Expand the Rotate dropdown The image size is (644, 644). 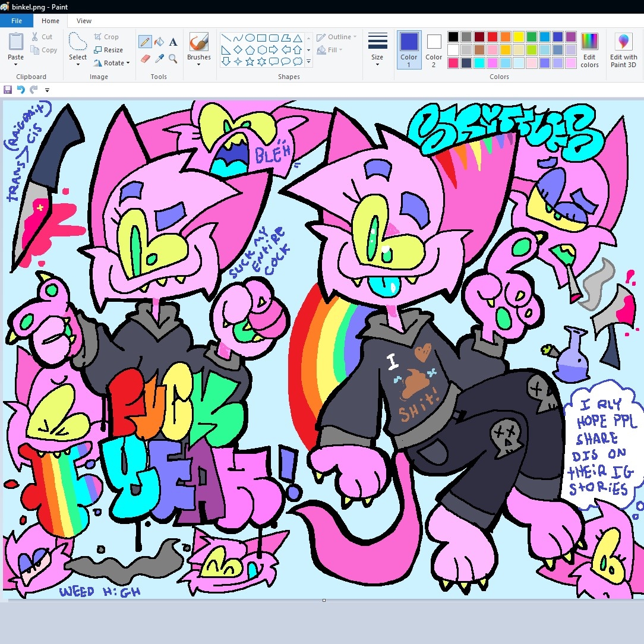coord(113,63)
